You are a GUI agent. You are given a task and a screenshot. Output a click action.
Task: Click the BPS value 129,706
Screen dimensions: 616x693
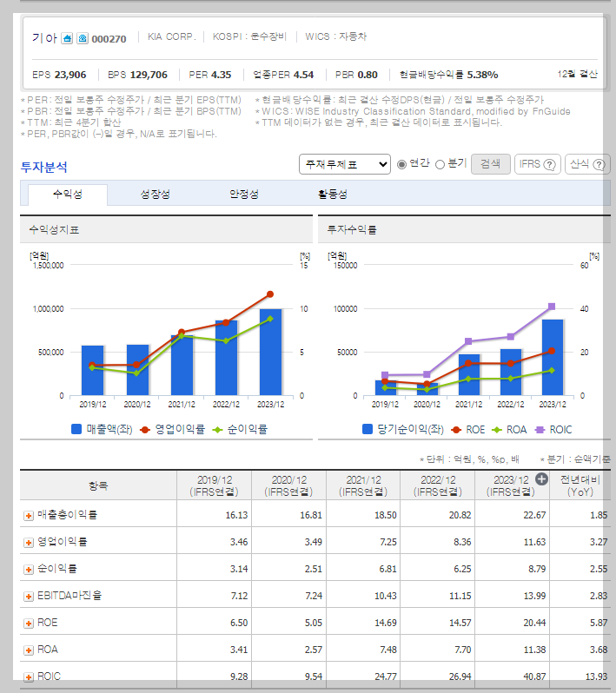pos(149,75)
